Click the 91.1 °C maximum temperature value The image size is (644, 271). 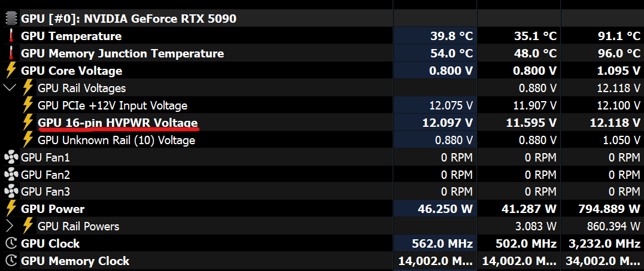(x=619, y=36)
